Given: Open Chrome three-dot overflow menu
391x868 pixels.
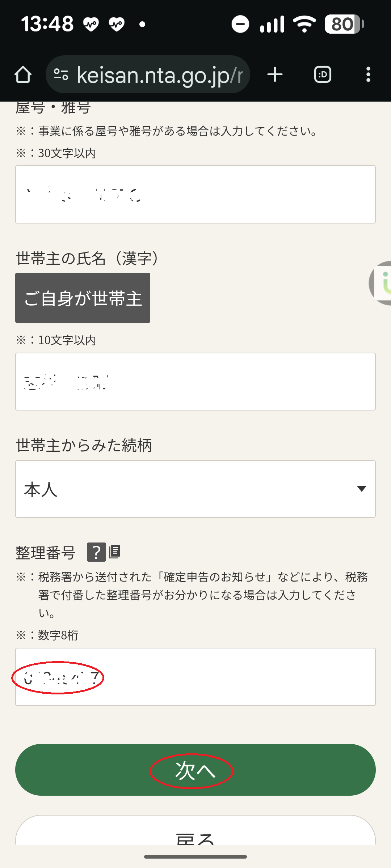Looking at the screenshot, I should click(x=368, y=75).
